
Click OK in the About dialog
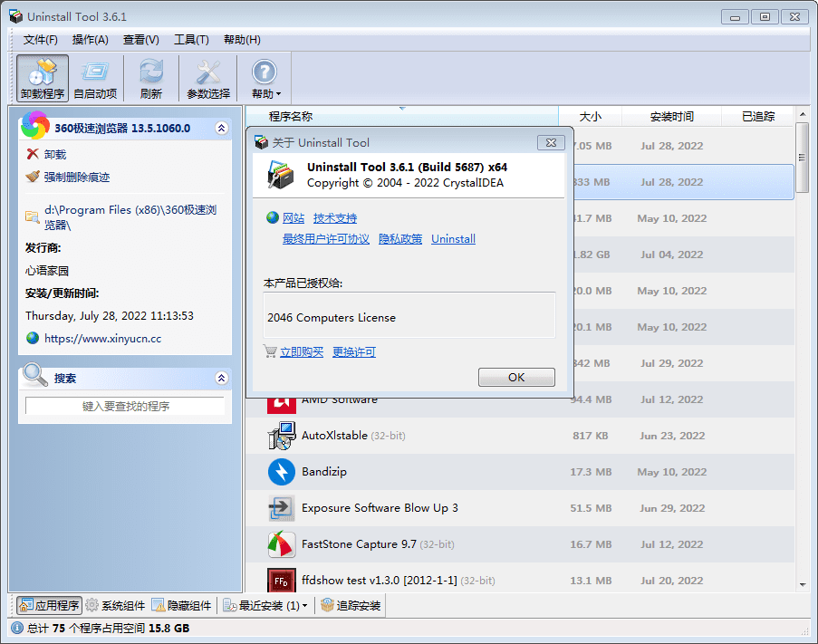(516, 377)
